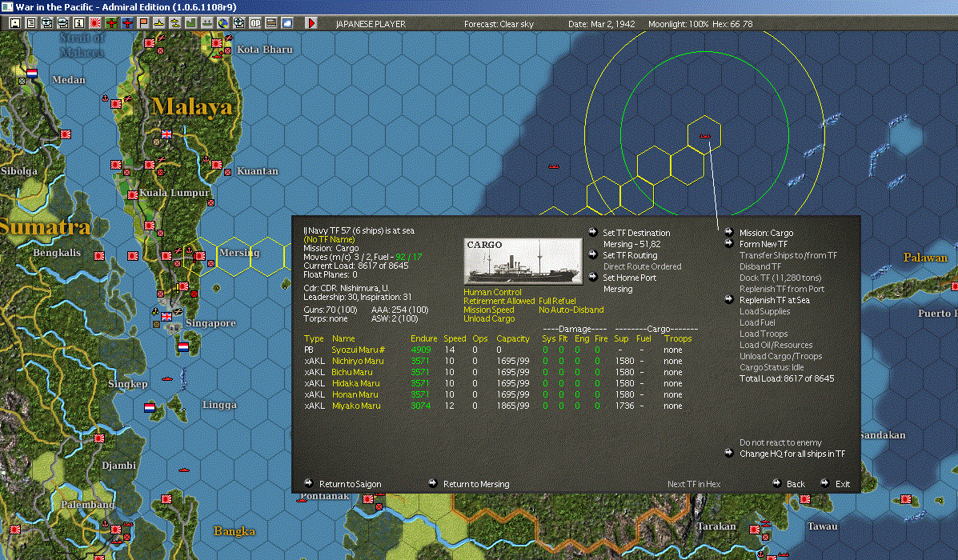Click Exit in TF panel
This screenshot has width=958, height=560.
843,484
